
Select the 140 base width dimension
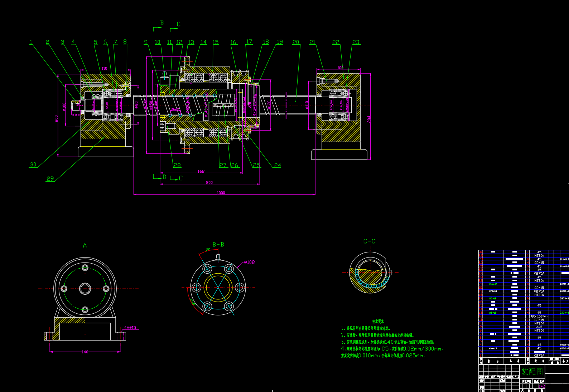85,352
